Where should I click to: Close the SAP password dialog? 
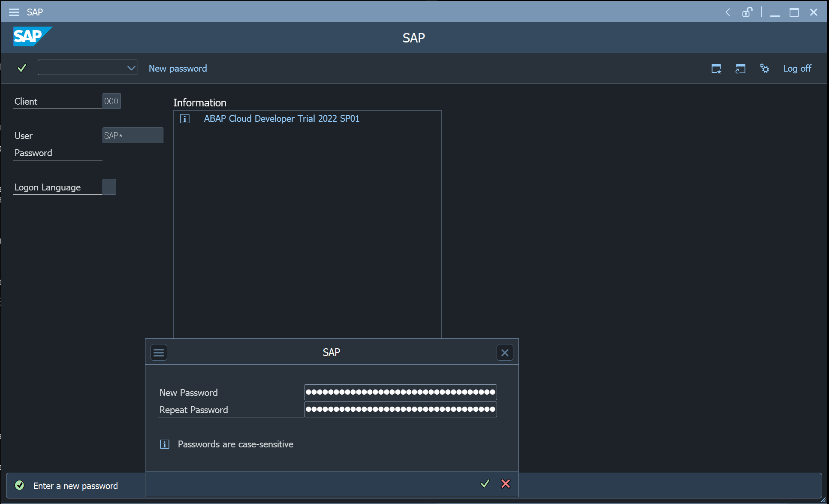coord(505,353)
